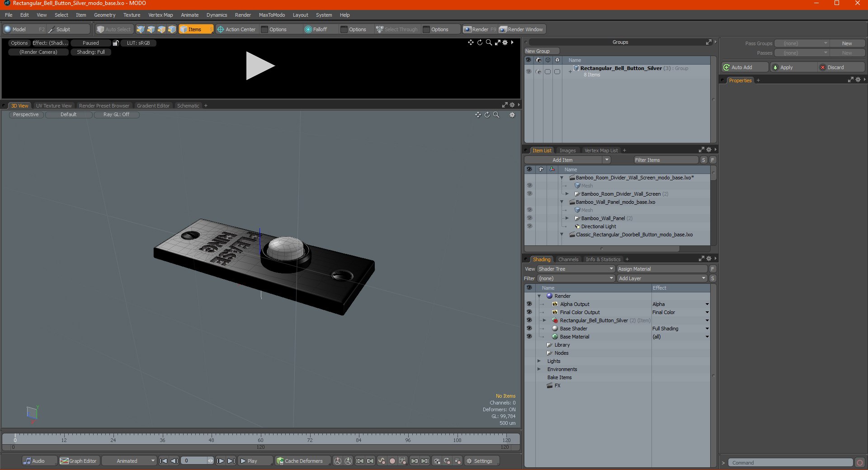Open 3D viewport gear settings
Screen dimensions: 868x470
tap(512, 115)
